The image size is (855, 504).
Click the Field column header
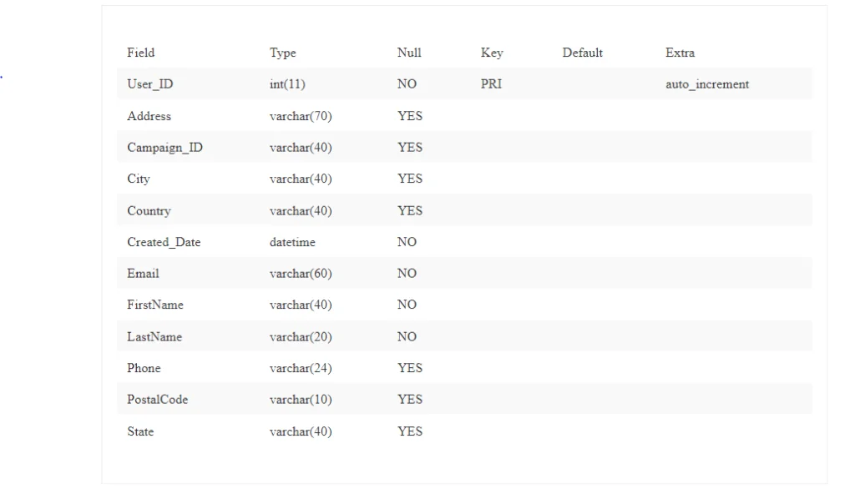pyautogui.click(x=140, y=53)
